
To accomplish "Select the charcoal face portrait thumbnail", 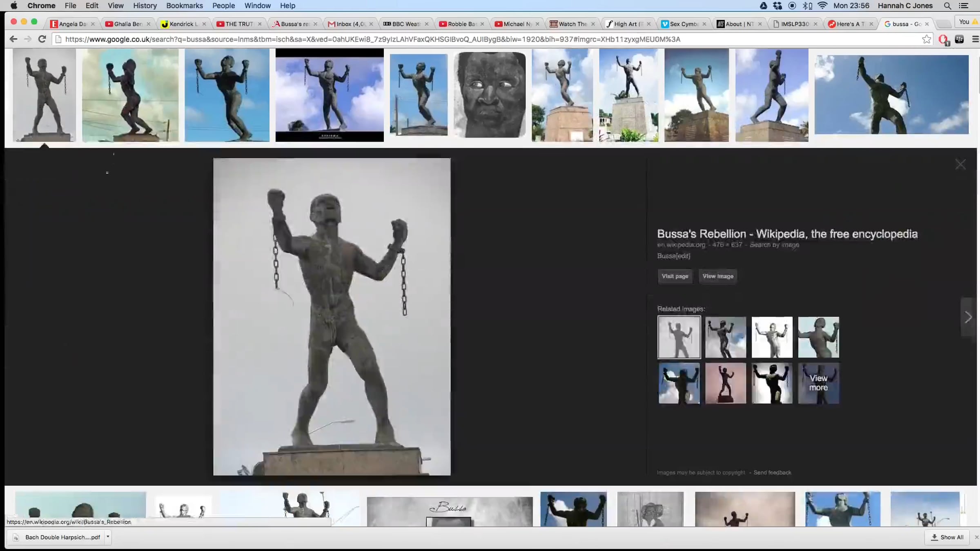I will [490, 95].
